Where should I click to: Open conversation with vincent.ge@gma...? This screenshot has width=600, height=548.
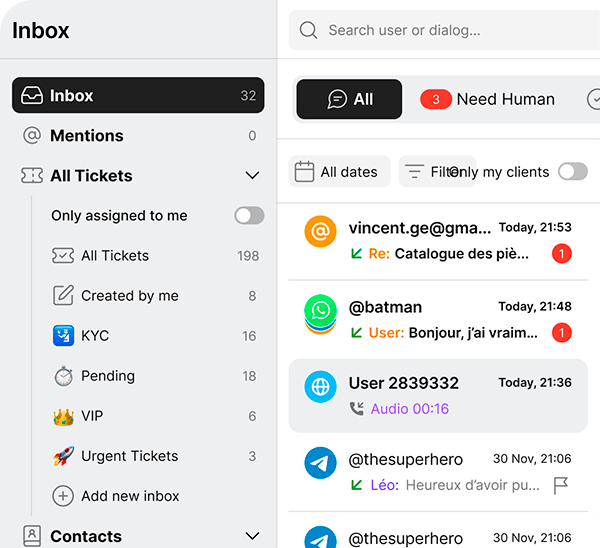[x=438, y=241]
